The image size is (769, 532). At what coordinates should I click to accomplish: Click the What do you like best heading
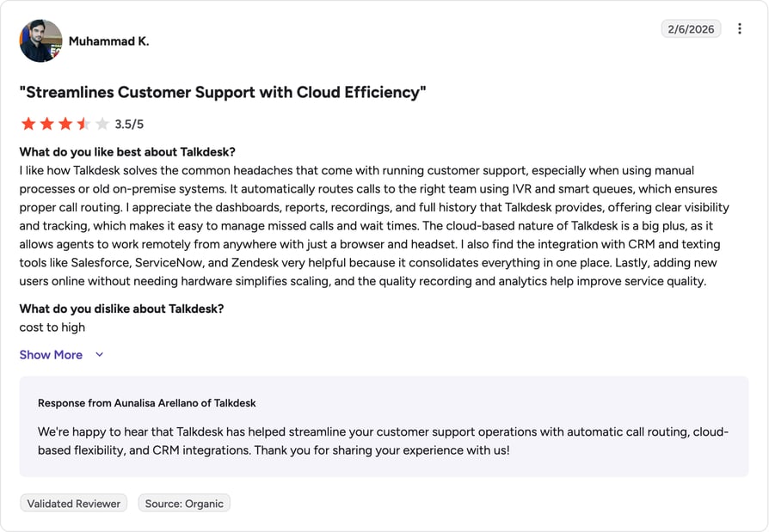point(127,152)
